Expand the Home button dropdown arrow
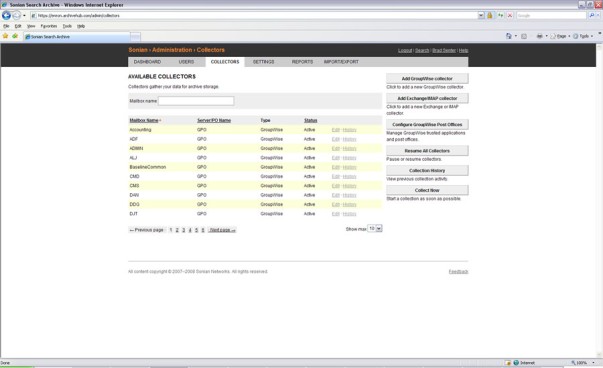This screenshot has height=368, width=603. [x=516, y=36]
